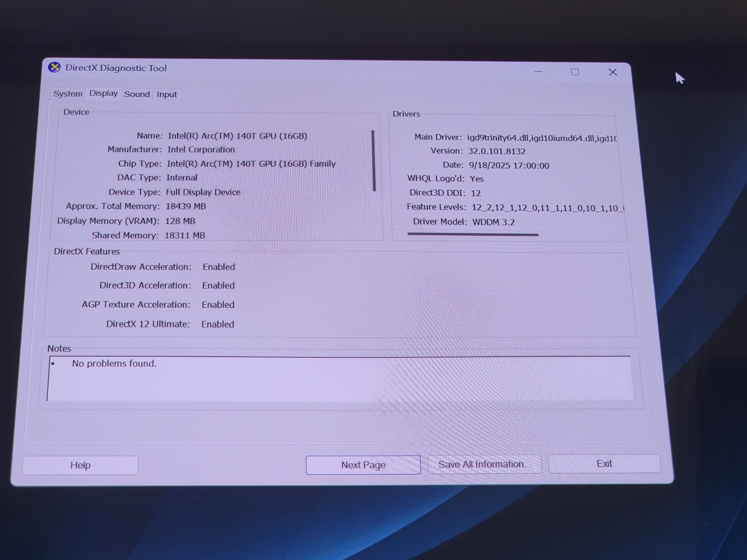Click the total memory value "18439 MB"

tap(186, 206)
